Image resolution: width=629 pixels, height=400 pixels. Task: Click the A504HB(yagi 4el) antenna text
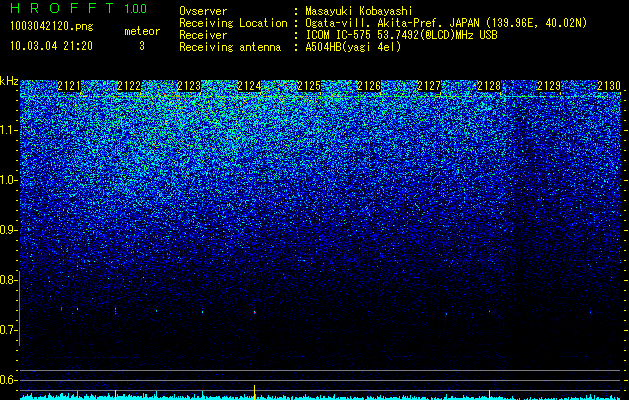pos(353,47)
